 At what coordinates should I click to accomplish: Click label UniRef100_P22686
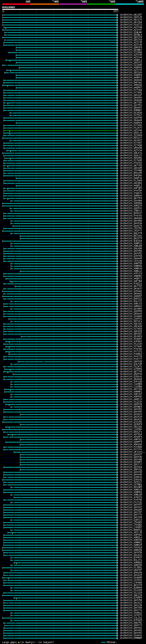click(131, 53)
